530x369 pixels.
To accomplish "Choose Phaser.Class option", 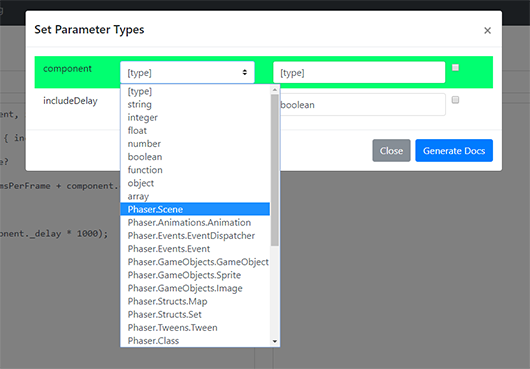I will pyautogui.click(x=195, y=341).
